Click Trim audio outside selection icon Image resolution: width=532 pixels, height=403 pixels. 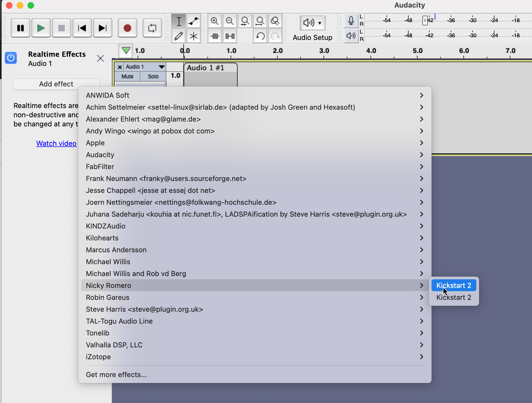(x=215, y=36)
